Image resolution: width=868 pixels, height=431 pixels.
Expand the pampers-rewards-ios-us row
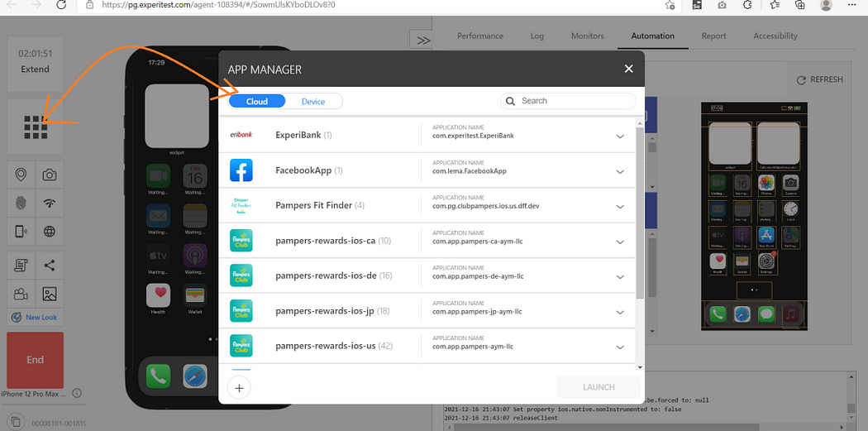pos(620,347)
